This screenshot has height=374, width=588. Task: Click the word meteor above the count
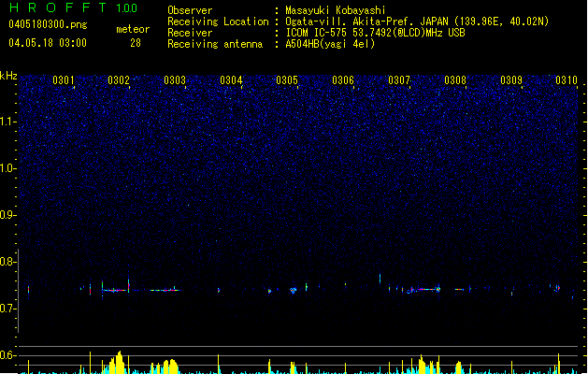click(133, 29)
